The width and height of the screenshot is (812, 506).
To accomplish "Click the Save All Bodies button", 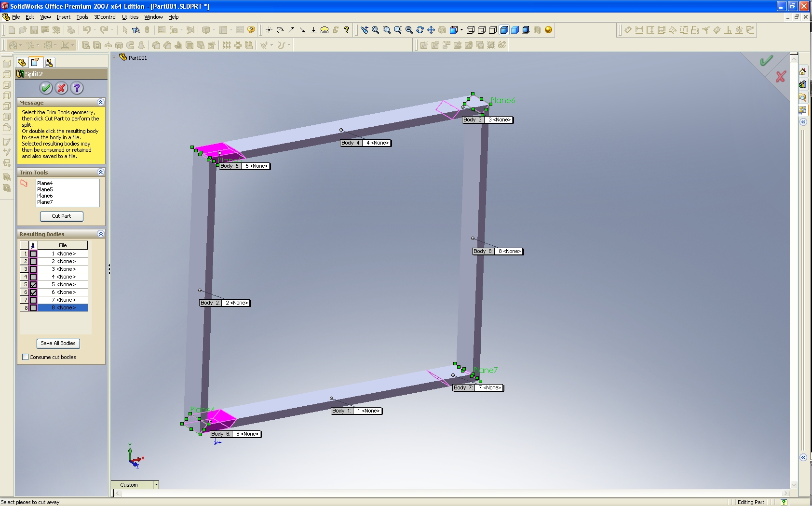I will point(58,343).
